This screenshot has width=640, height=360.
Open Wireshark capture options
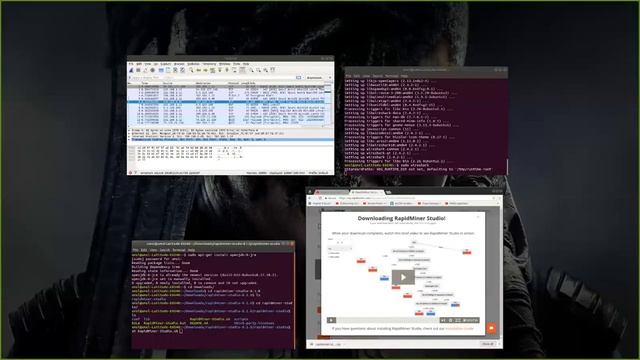pos(153,70)
